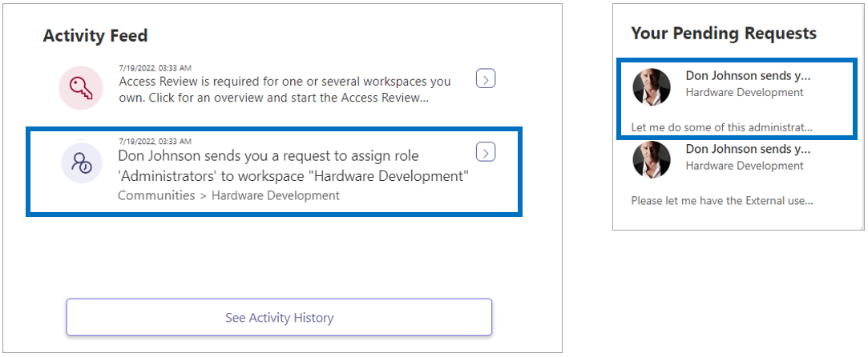The width and height of the screenshot is (868, 357).
Task: Select second Don Johnson avatar in Pending Requests
Action: tap(652, 159)
